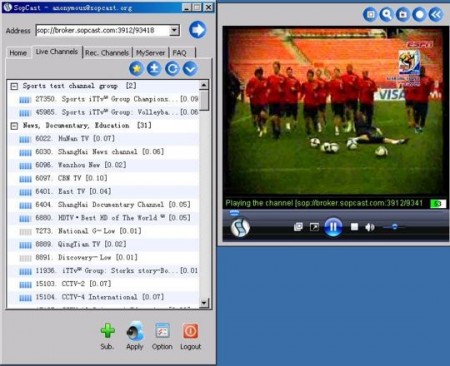Image resolution: width=450 pixels, height=366 pixels.
Task: Stop playback with the stop button
Action: tap(354, 227)
